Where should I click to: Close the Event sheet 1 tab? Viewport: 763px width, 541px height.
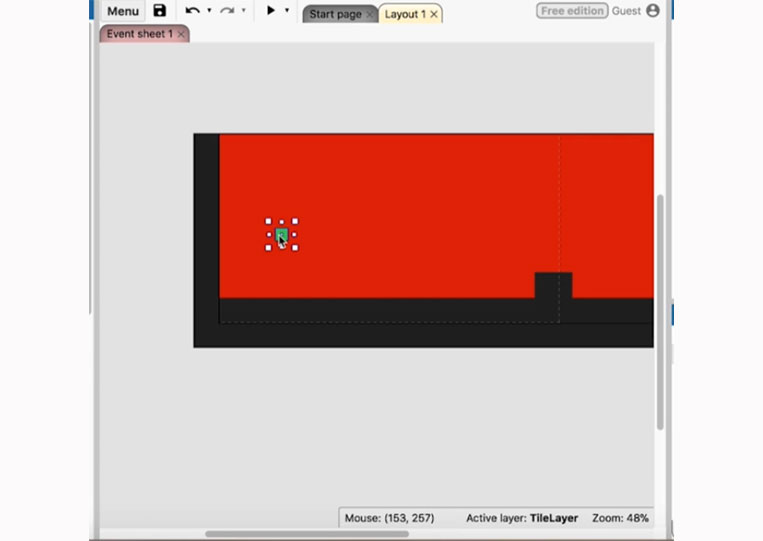[x=181, y=34]
